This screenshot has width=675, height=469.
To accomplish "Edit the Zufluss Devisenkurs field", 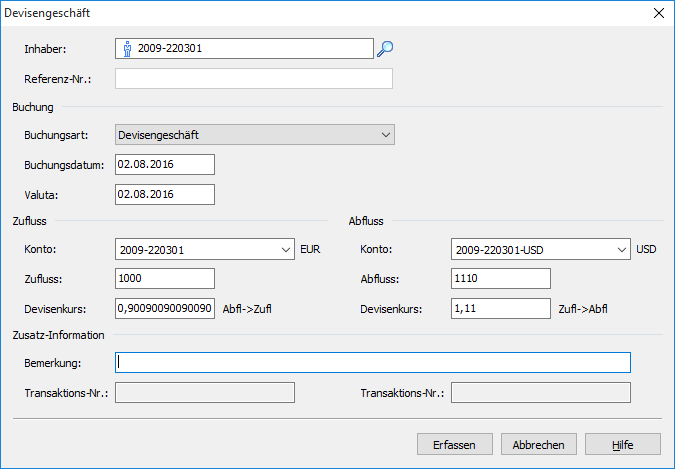I will (165, 309).
